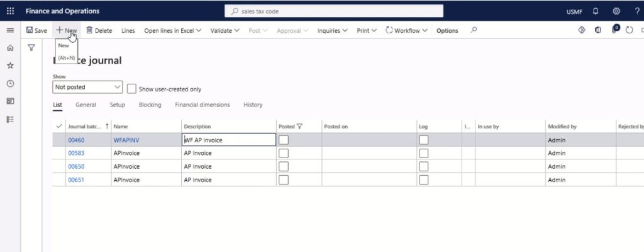Expand the Validate menu
The width and height of the screenshot is (644, 252).
click(225, 30)
